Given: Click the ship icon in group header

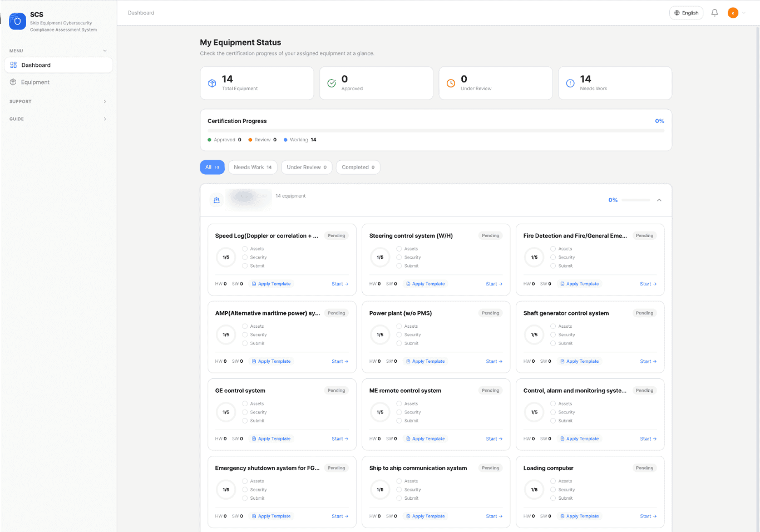Looking at the screenshot, I should 216,200.
